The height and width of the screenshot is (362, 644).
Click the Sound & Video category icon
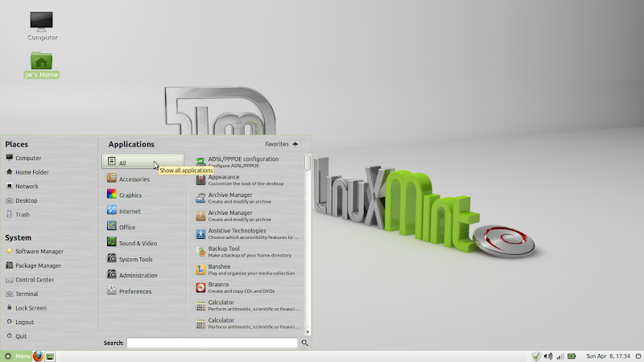point(111,242)
